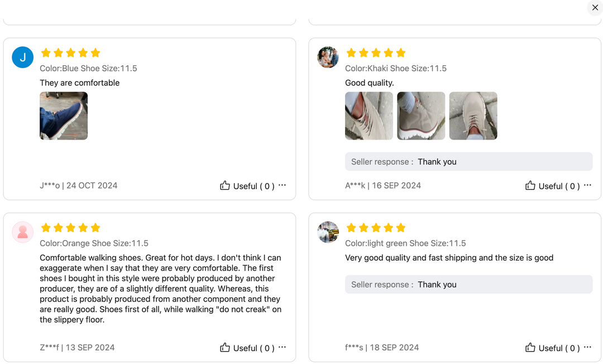Open second khaki shoe review photo
603x364 pixels.
pos(421,116)
